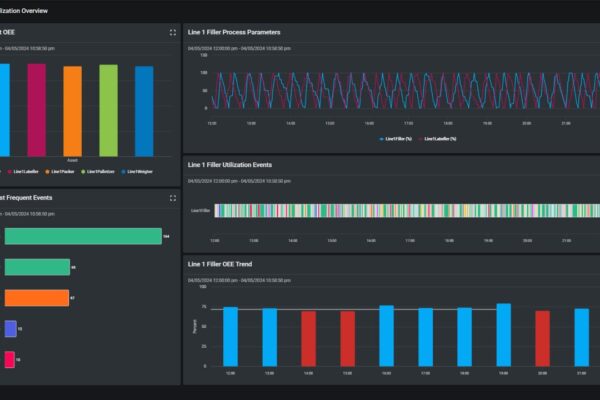
Task: Click the red 20:00 bar in OEE Trend
Action: tap(542, 337)
